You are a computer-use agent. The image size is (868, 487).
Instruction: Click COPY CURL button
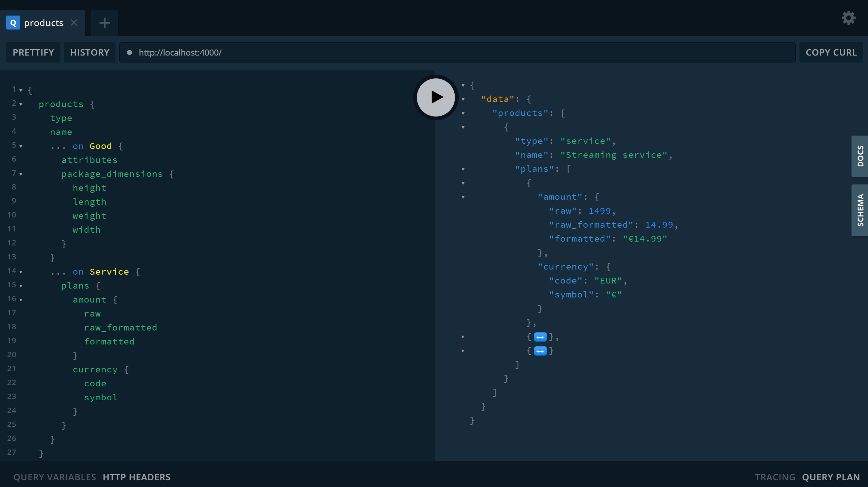(831, 52)
